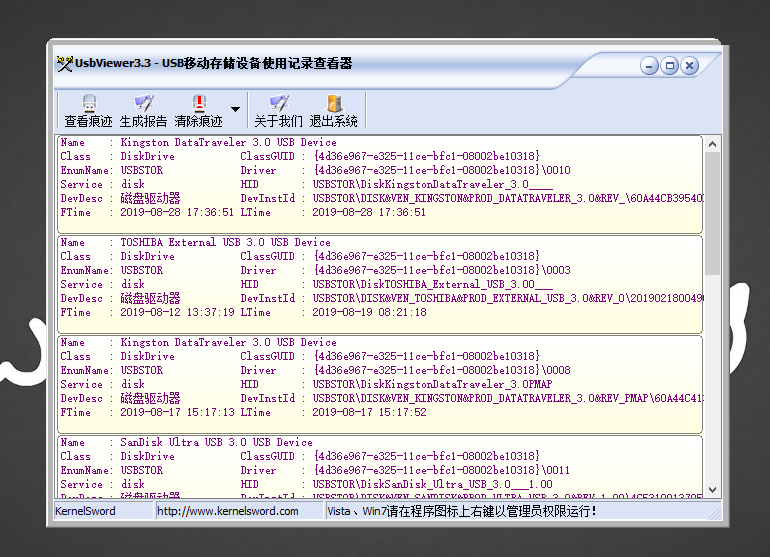Click the UsbViewer app icon in the title bar
Image resolution: width=770 pixels, height=557 pixels.
click(x=64, y=63)
